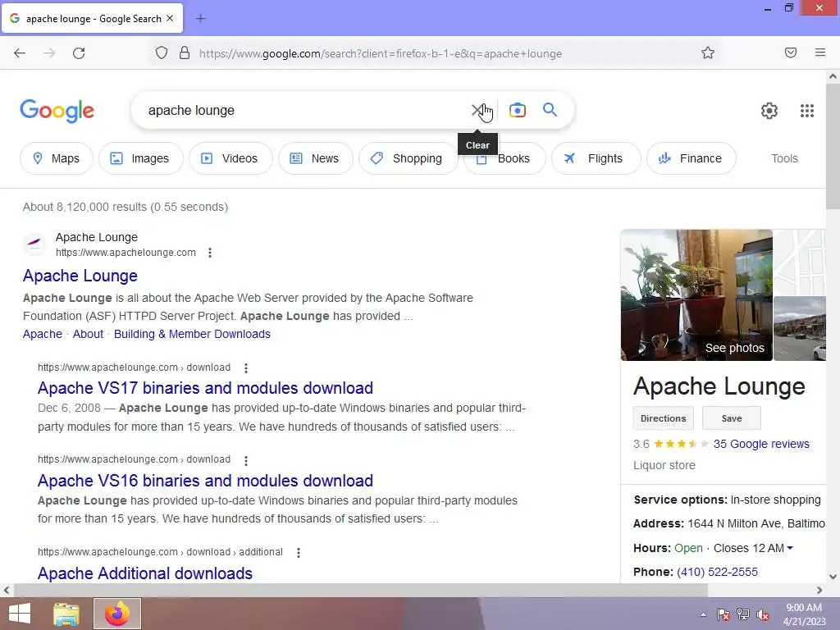Expand hours dropdown next to Closes 12 AM
This screenshot has width=840, height=630.
click(x=790, y=548)
